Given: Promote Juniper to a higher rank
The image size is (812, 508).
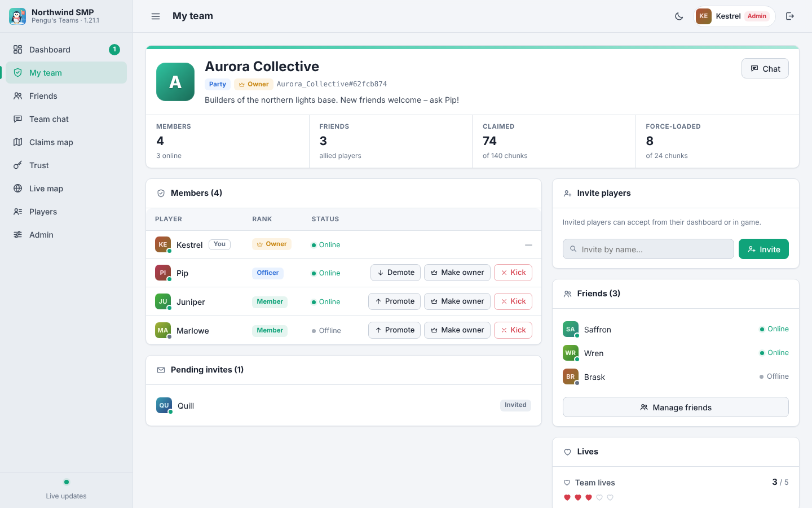Looking at the screenshot, I should point(394,301).
